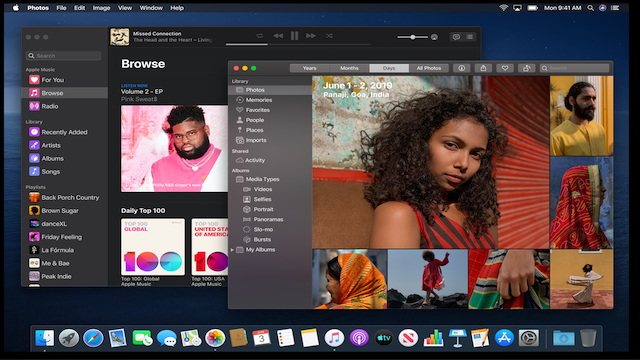Viewport: 640px width, 360px height.
Task: Open Messages from the Dock
Action: pos(167,338)
